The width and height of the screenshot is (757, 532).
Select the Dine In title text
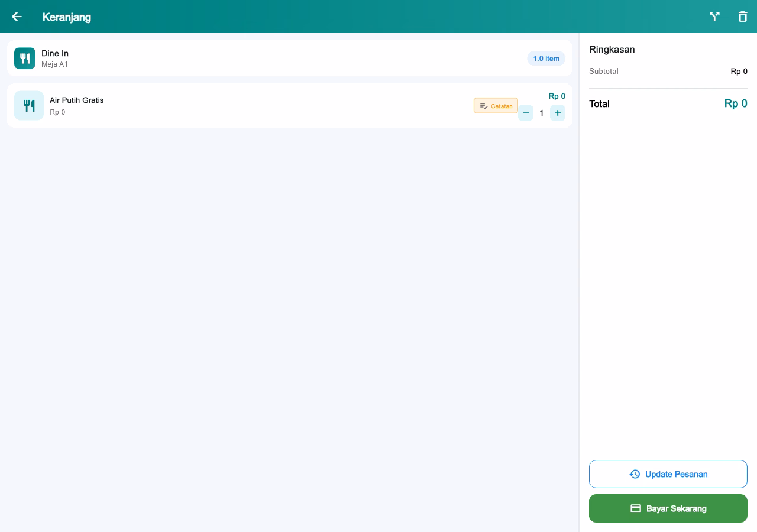point(55,53)
